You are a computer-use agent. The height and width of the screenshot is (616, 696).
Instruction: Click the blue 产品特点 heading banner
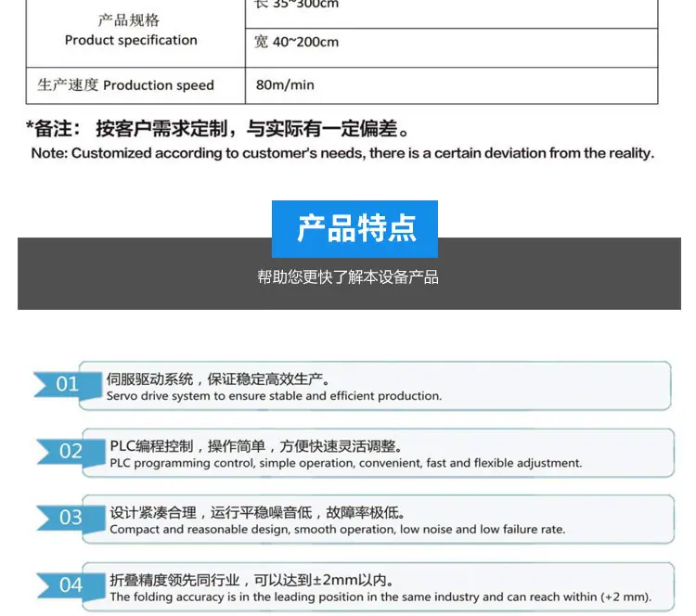pyautogui.click(x=354, y=229)
